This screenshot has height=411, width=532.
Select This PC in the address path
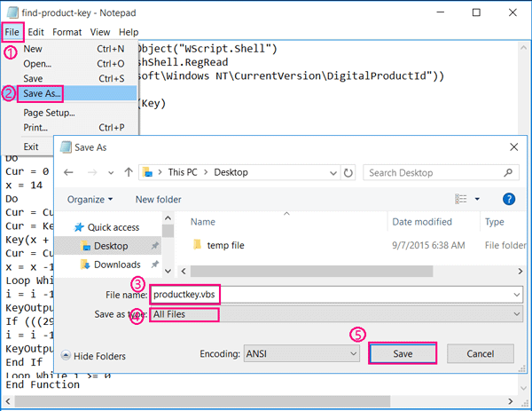click(183, 172)
